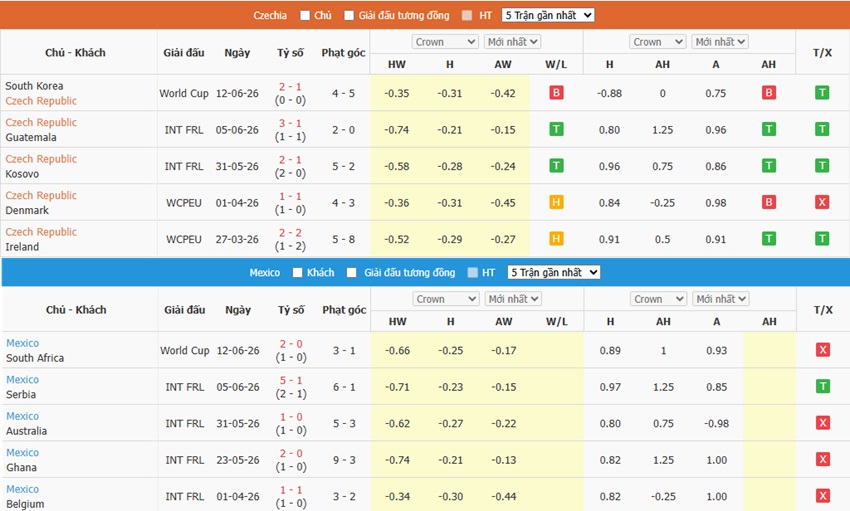Screen dimensions: 850x511
Task: Click the 9 - 3 corner count in Ghana row
Action: pos(344,460)
